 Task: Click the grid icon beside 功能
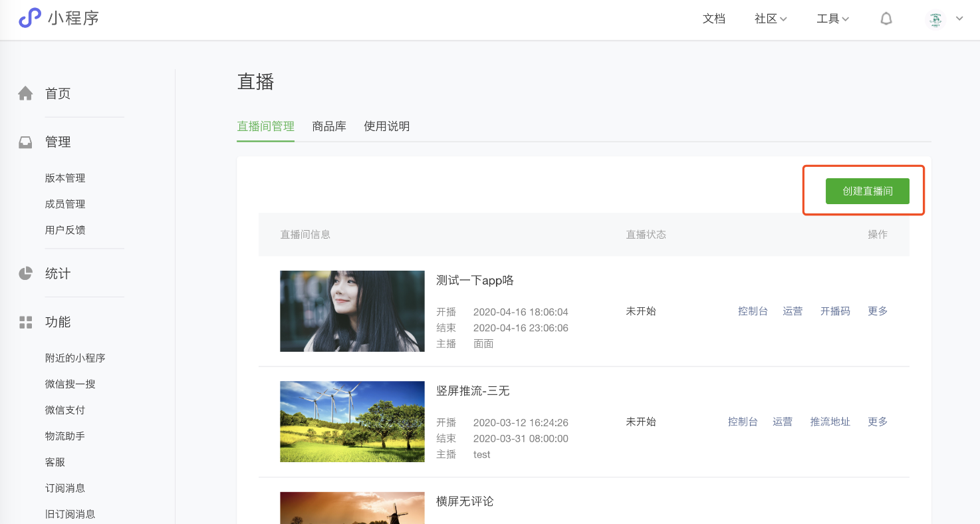coord(25,323)
